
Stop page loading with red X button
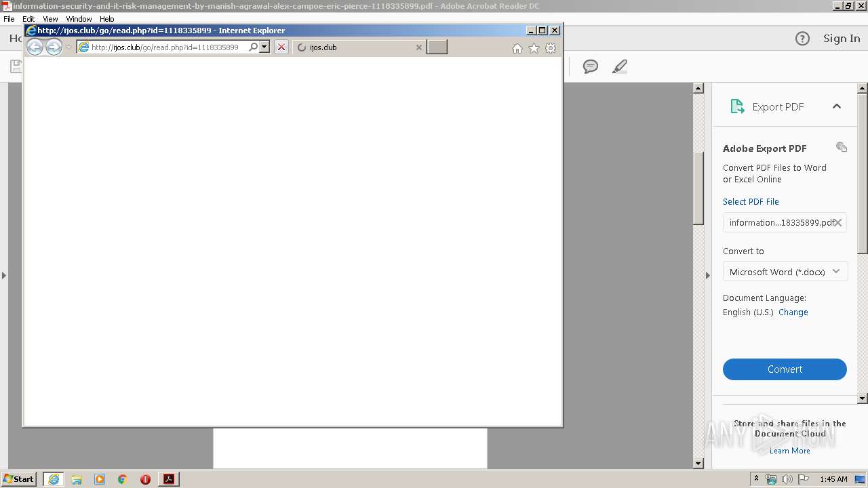point(281,47)
